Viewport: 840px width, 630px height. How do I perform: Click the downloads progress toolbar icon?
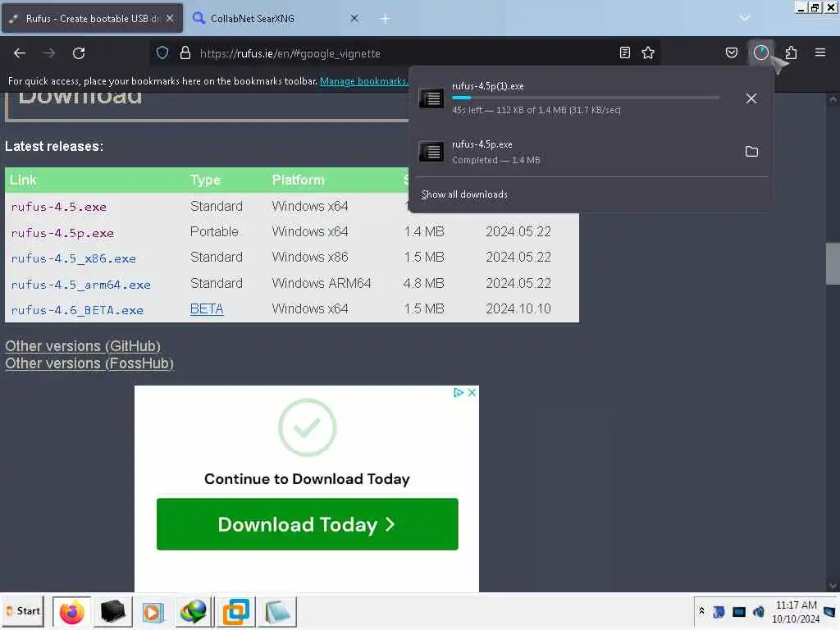[x=761, y=52]
